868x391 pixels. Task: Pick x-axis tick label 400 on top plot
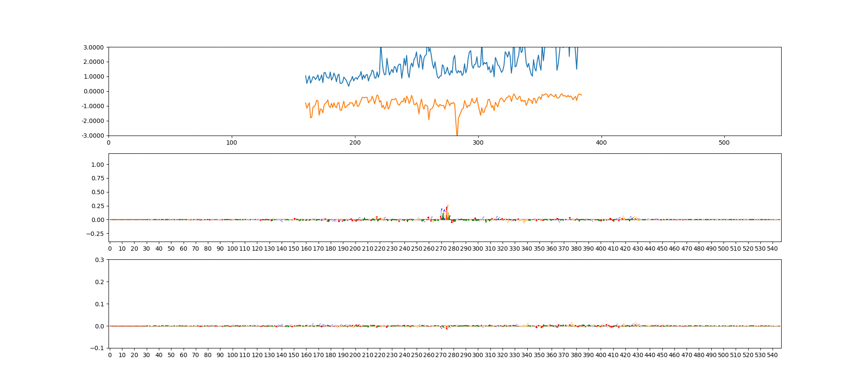click(x=601, y=142)
